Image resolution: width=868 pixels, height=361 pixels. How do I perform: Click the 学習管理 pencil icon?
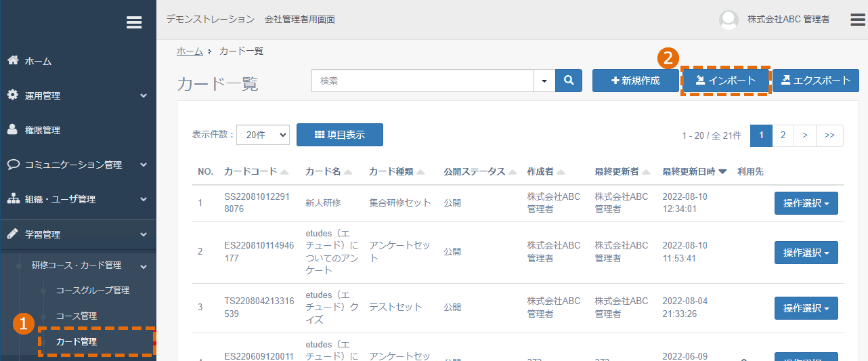click(x=13, y=234)
